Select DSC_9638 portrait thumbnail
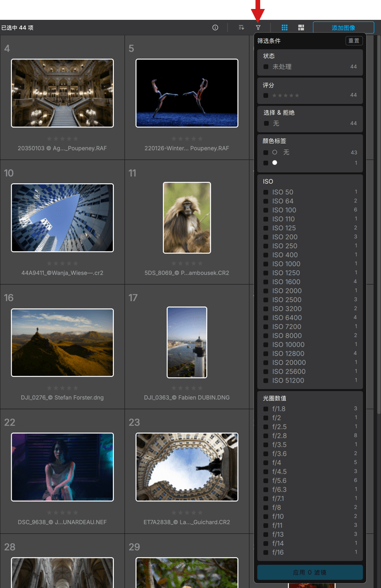The height and width of the screenshot is (588, 381). click(62, 467)
